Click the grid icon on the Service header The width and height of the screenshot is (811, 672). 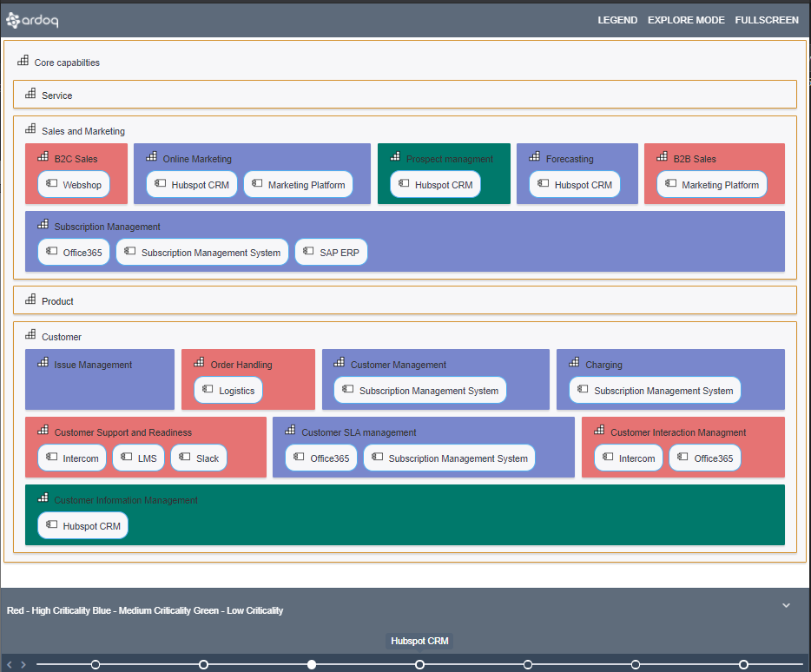click(x=30, y=93)
